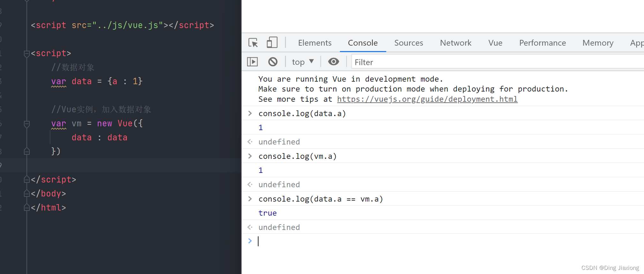Switch to the Vue devtools tab
The image size is (644, 274).
click(x=495, y=43)
